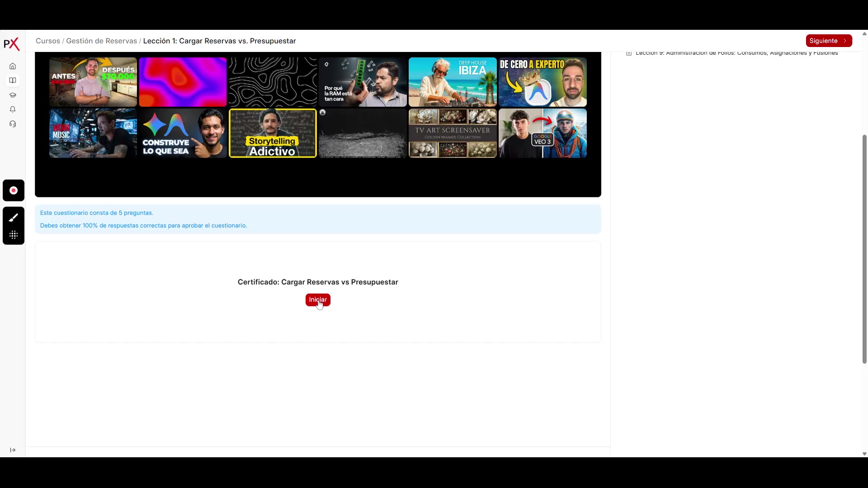The image size is (868, 488).
Task: Click the PX logo
Action: point(12,44)
